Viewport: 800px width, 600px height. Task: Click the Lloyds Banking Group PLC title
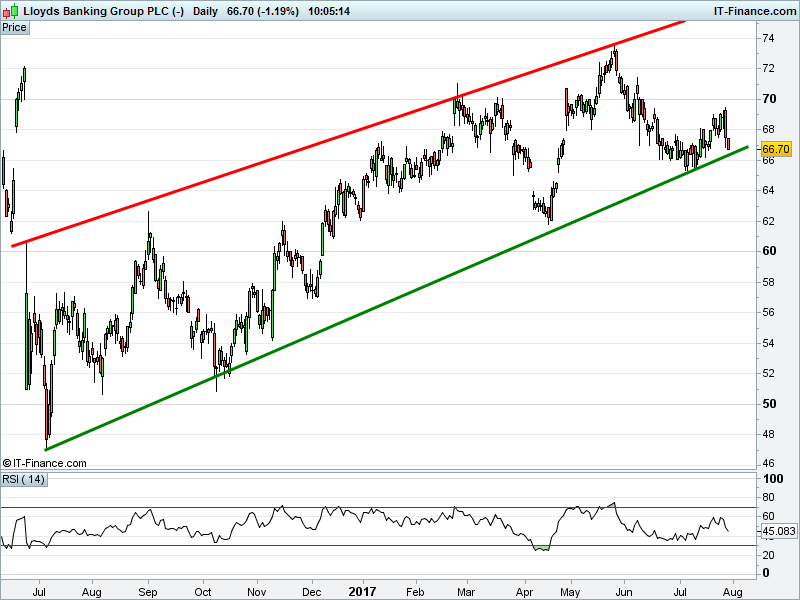pyautogui.click(x=104, y=11)
